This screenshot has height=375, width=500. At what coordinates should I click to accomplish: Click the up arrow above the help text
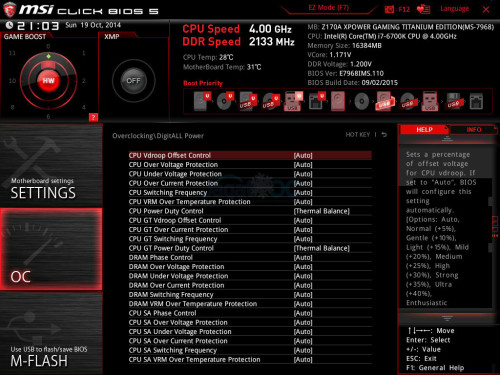pos(447,139)
